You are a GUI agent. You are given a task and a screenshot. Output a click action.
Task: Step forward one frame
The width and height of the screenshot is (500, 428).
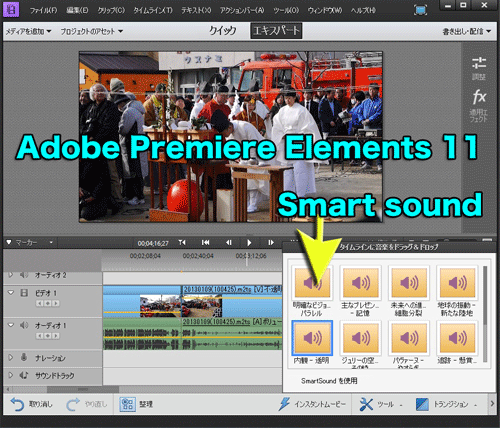point(271,242)
